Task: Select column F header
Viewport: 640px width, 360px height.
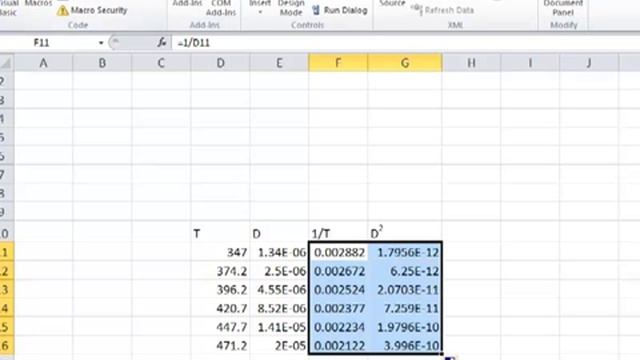Action: click(338, 63)
